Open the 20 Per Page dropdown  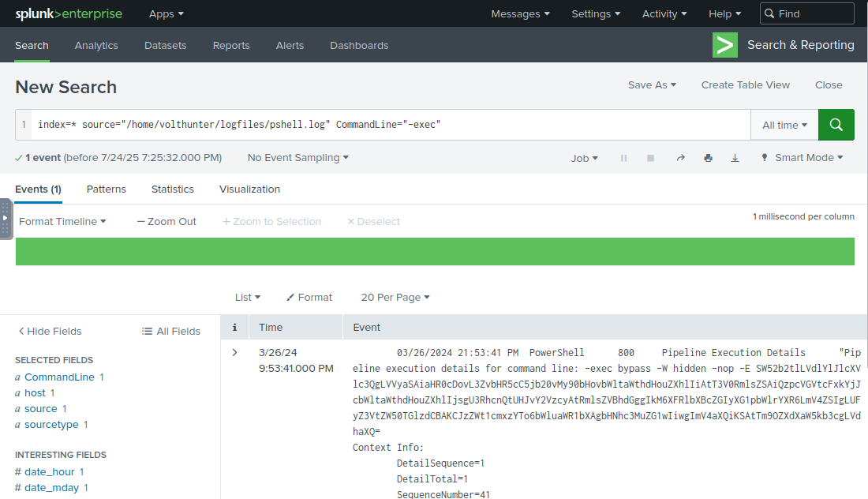395,297
